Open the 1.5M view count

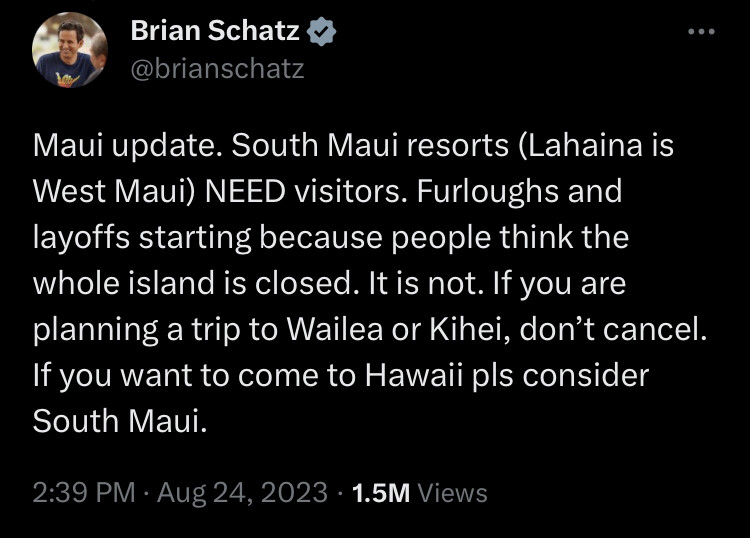click(x=381, y=493)
